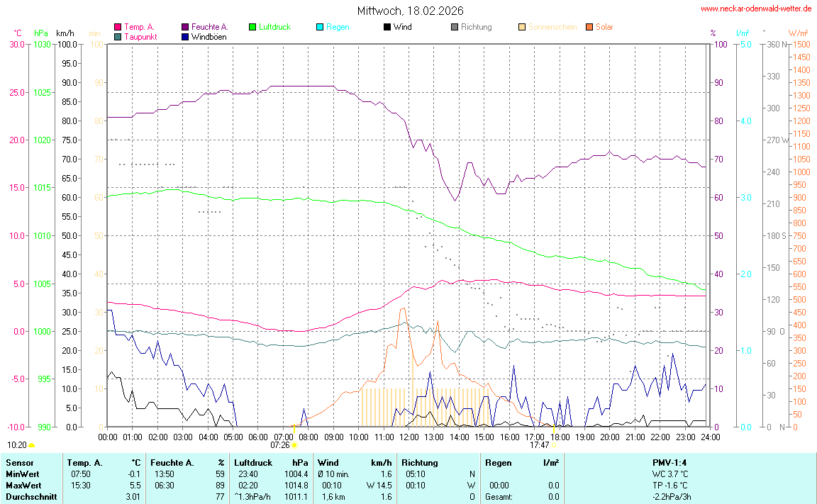Click the Durchschnitt row label

point(30,496)
